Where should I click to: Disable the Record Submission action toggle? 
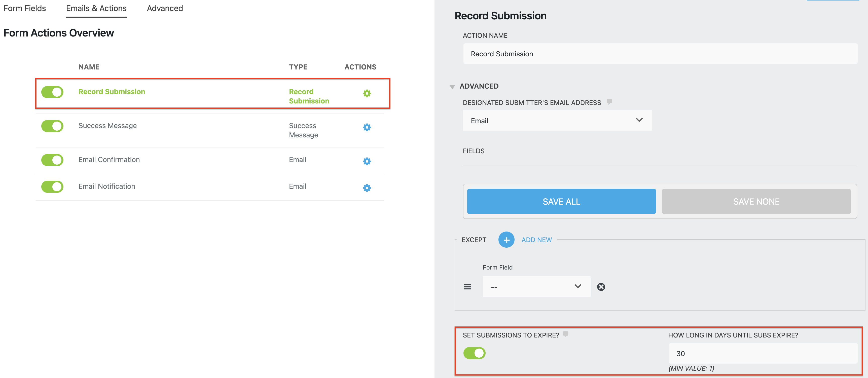52,92
